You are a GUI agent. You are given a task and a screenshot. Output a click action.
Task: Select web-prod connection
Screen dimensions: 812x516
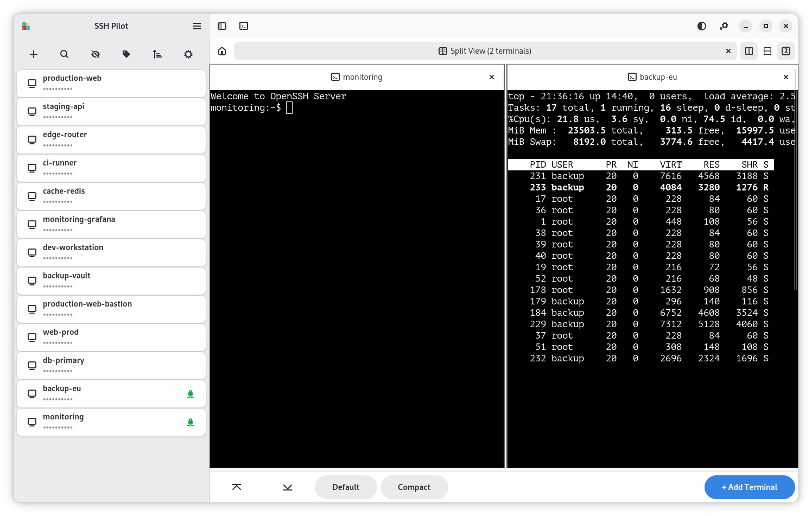pyautogui.click(x=111, y=337)
